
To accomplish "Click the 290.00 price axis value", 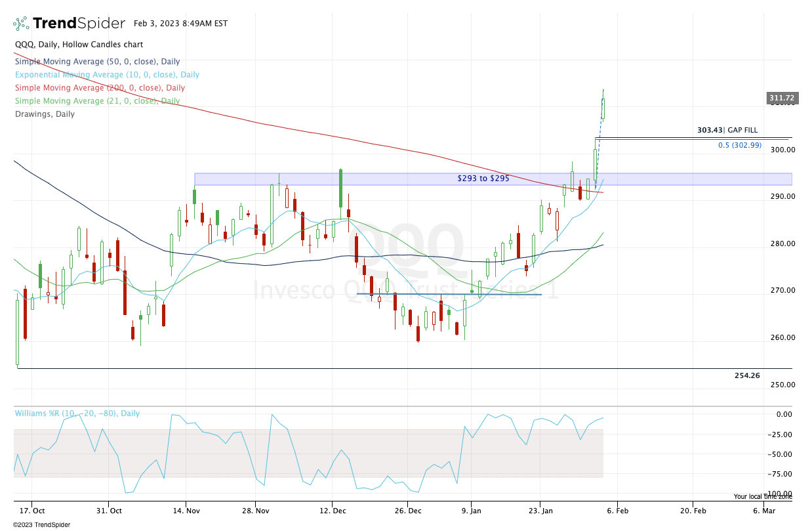I will [x=782, y=197].
